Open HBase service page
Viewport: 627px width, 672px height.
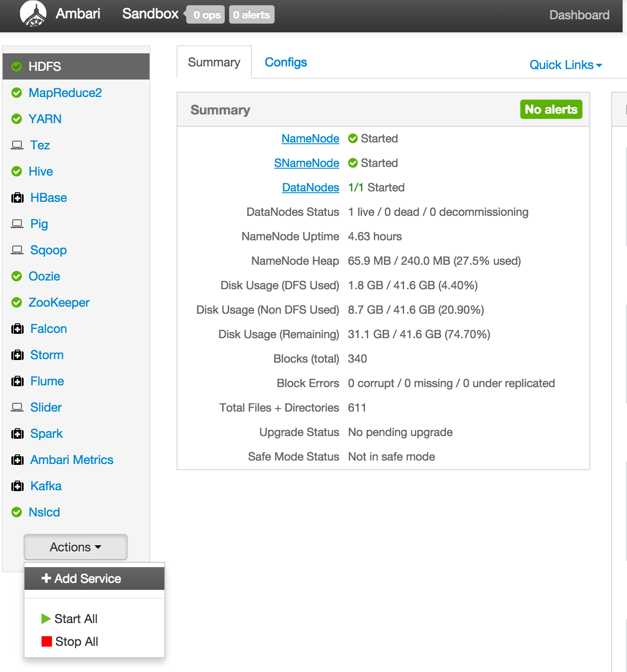(x=49, y=197)
